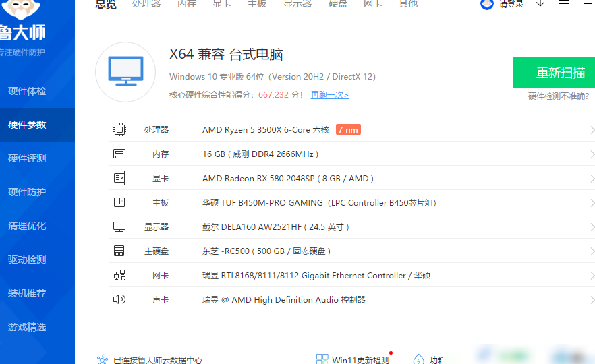The width and height of the screenshot is (595, 364).
Task: Click the 华硕 TUF B450M-PRO GAMING text
Action: pyautogui.click(x=319, y=203)
